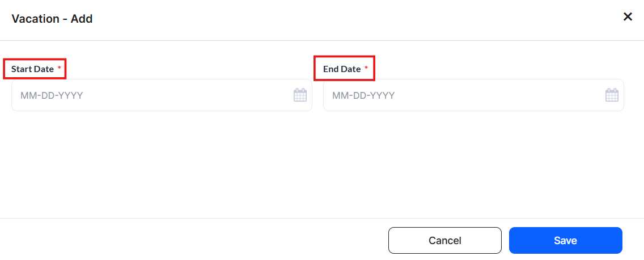Click the Save button
The image size is (644, 260).
click(x=566, y=240)
